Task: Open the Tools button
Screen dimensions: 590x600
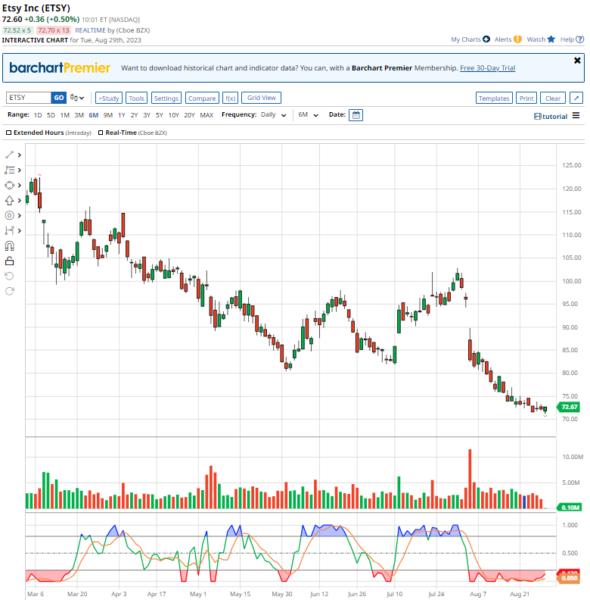Action: (136, 98)
